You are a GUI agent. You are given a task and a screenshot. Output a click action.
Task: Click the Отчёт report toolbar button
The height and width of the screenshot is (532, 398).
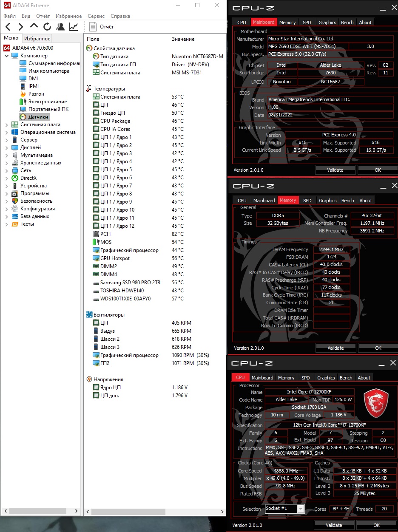[x=102, y=27]
